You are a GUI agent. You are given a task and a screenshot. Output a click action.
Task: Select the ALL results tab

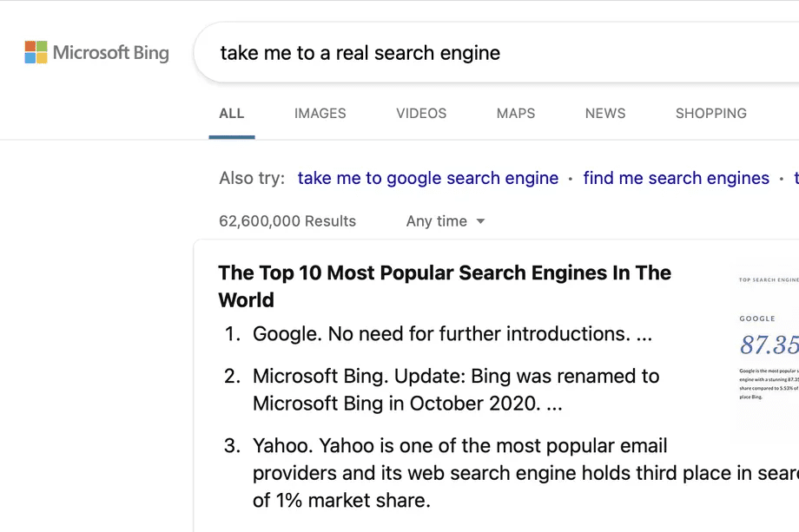(x=232, y=114)
